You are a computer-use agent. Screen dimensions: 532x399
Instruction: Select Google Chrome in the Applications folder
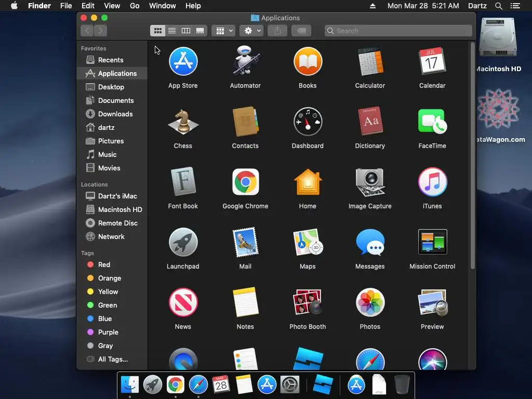coord(246,182)
